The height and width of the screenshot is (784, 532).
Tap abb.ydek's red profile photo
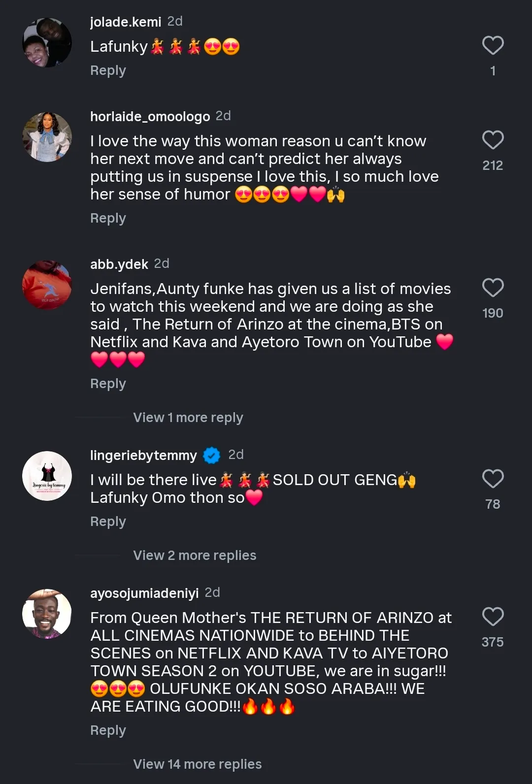tap(47, 285)
